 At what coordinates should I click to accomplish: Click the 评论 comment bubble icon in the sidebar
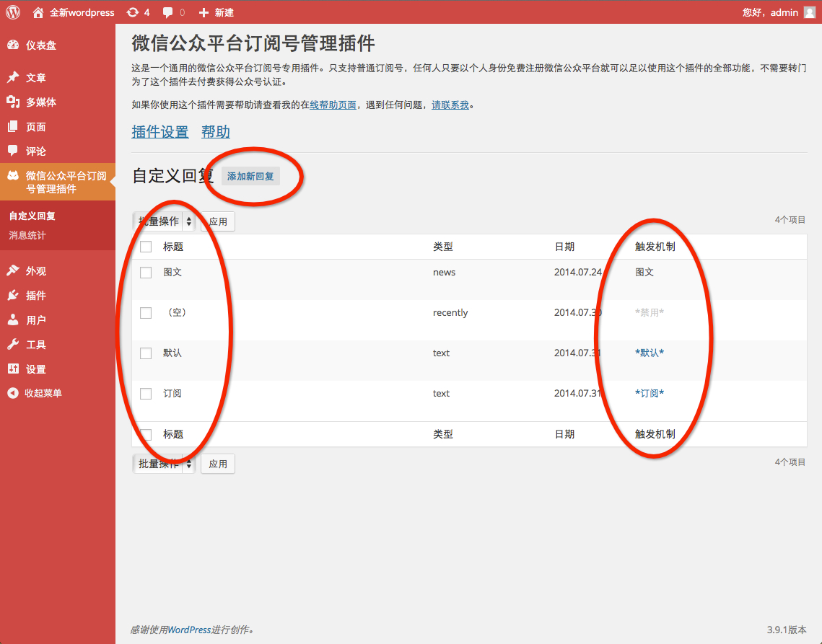pos(13,151)
